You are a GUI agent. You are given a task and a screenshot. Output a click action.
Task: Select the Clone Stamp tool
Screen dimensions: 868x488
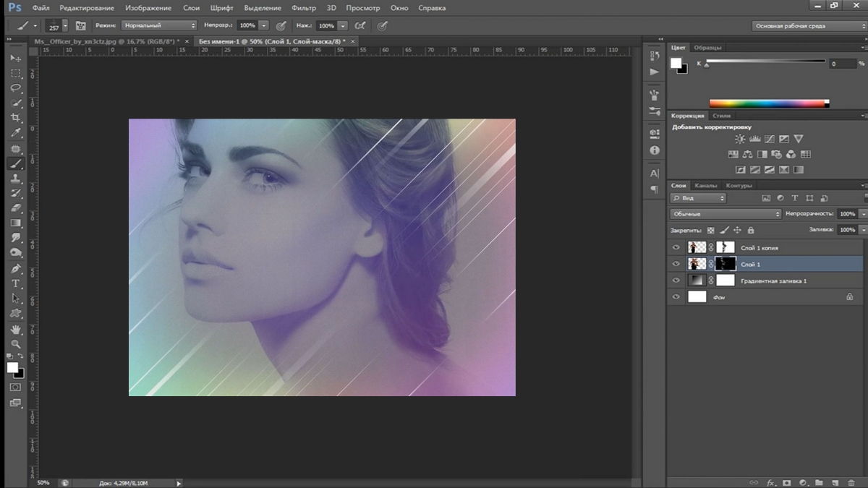point(16,178)
